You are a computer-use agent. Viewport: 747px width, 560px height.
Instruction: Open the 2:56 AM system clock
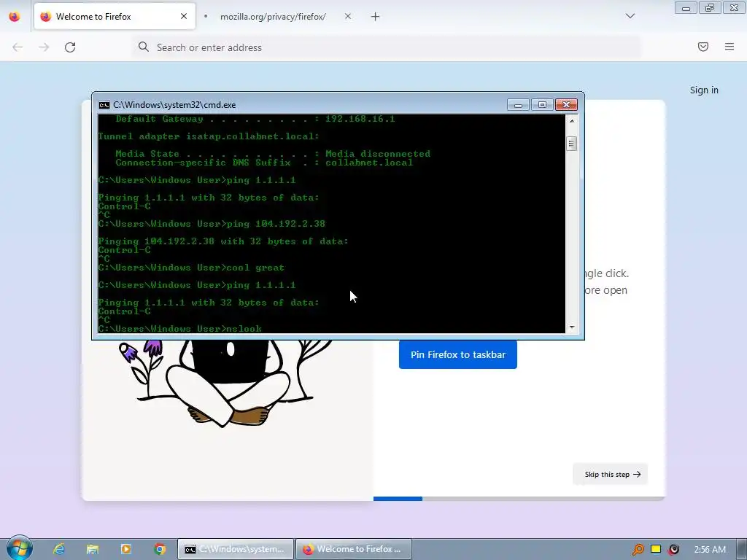coord(710,550)
